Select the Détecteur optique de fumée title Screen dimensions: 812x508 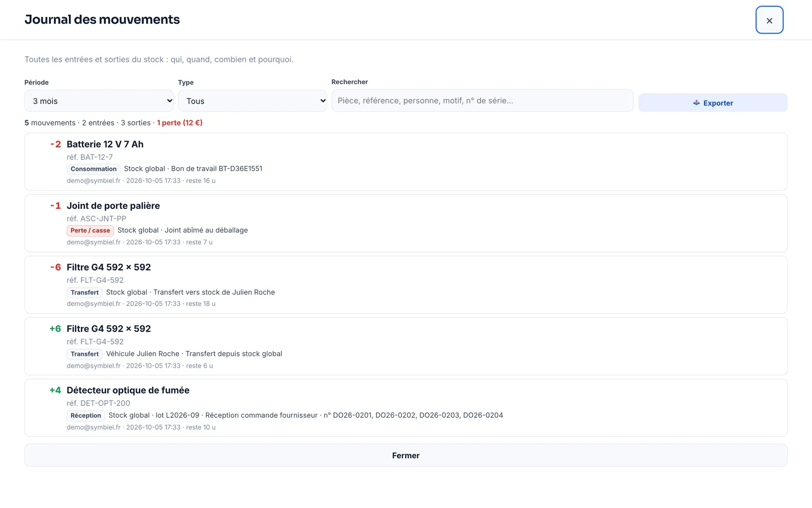click(x=128, y=390)
